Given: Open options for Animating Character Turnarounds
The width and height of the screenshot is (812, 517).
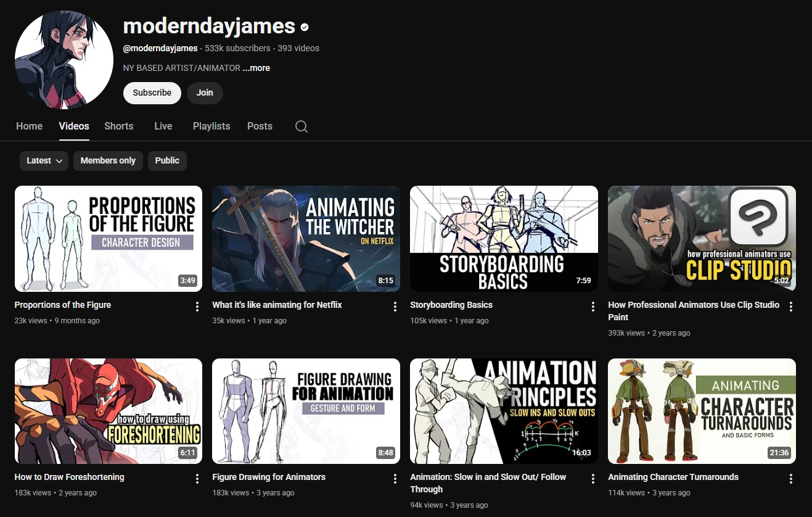Looking at the screenshot, I should click(790, 478).
